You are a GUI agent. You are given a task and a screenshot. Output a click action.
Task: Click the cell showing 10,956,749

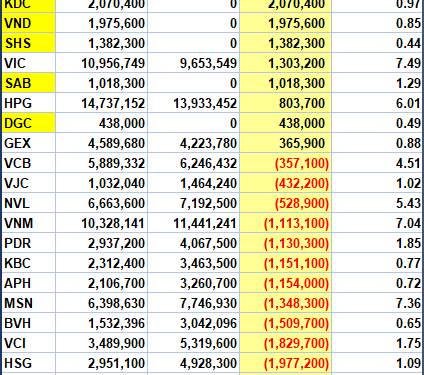(x=102, y=63)
